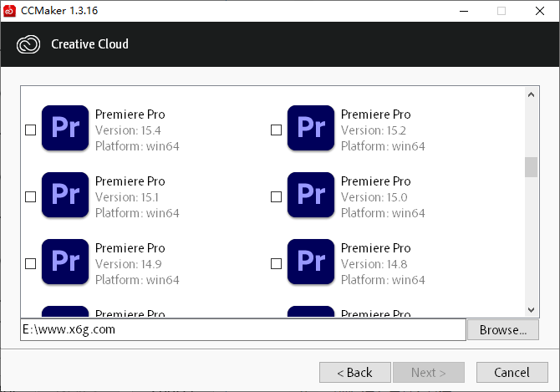Click the Premiere Pro 15.2 icon
The height and width of the screenshot is (392, 560).
click(310, 129)
